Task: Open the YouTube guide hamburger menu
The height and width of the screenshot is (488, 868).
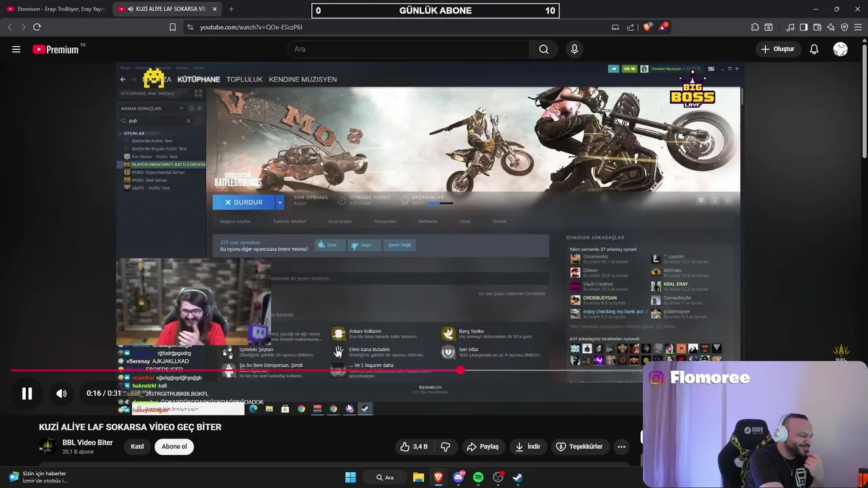Action: [16, 49]
